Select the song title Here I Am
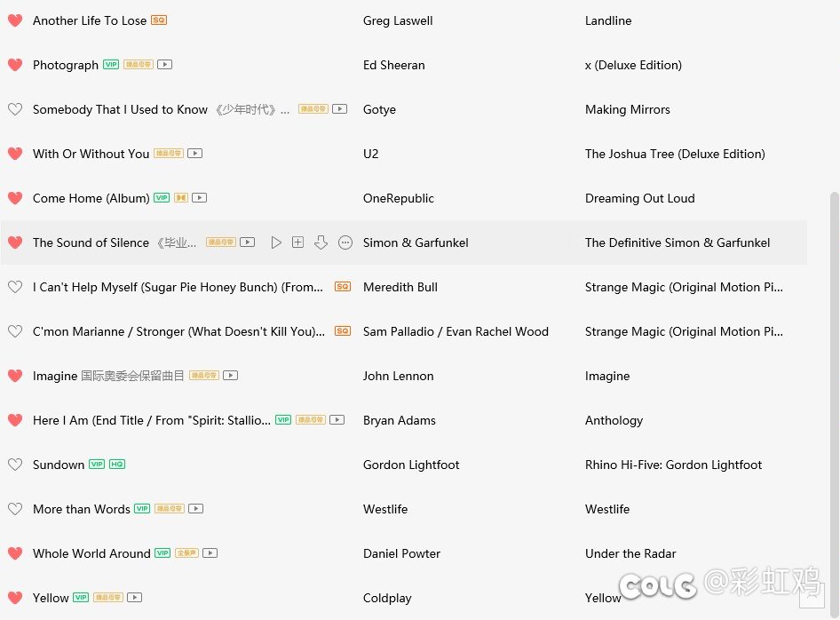Screen dimensions: 840x620 point(151,420)
